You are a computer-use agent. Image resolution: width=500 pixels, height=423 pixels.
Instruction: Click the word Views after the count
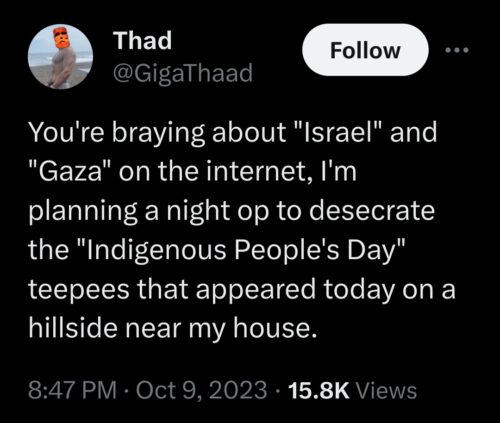click(387, 390)
